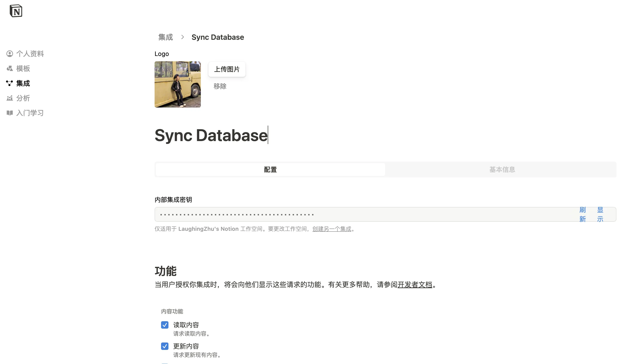The width and height of the screenshot is (622, 364).
Task: Switch to the 基本信息 tab
Action: 502,170
